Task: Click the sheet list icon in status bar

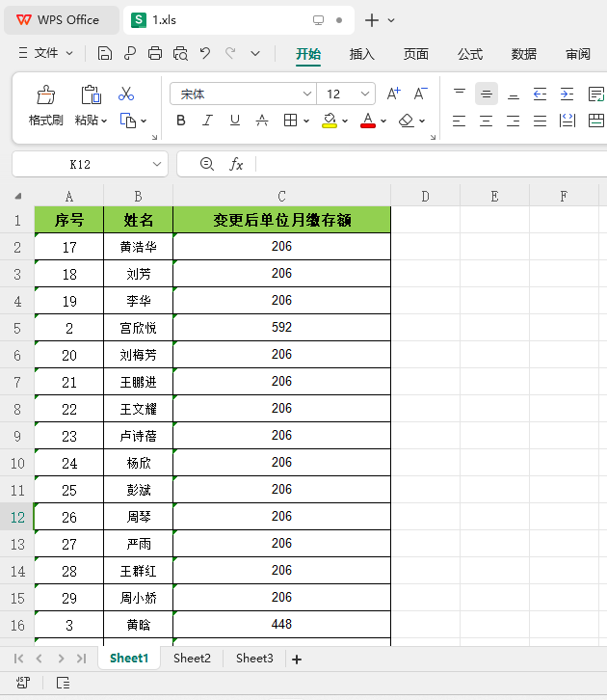Action: 63,683
